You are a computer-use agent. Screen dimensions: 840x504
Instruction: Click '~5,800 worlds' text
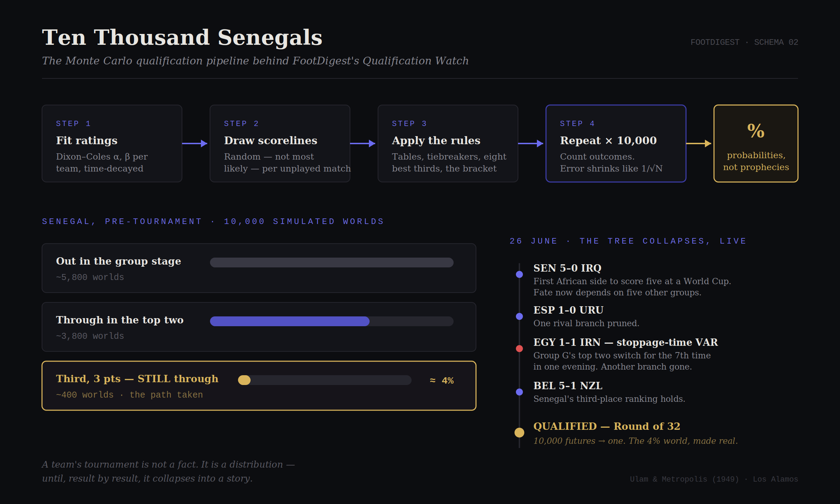point(90,277)
